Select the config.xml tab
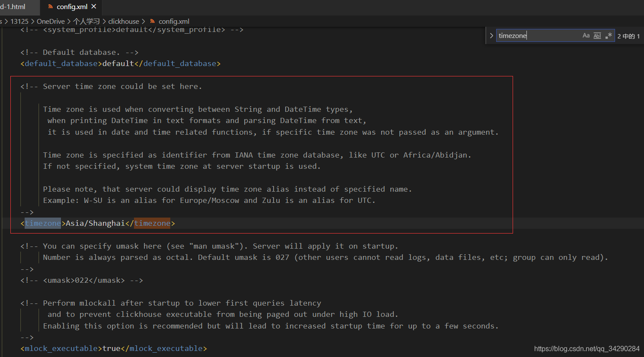The height and width of the screenshot is (357, 644). tap(72, 6)
